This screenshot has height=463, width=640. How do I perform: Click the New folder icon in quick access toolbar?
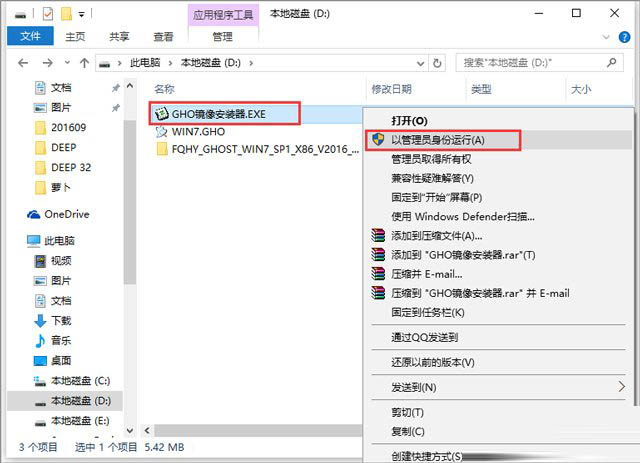tap(66, 14)
